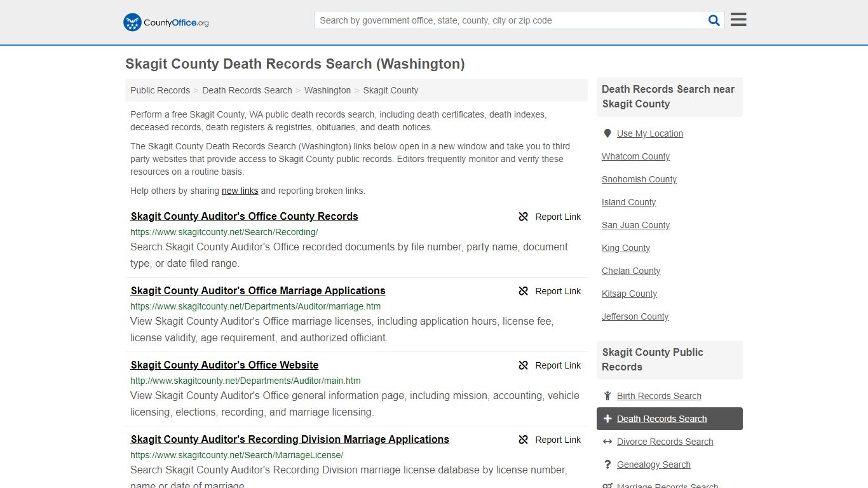This screenshot has width=868, height=488.
Task: Click the CountyOffice.org logo
Action: tap(166, 22)
